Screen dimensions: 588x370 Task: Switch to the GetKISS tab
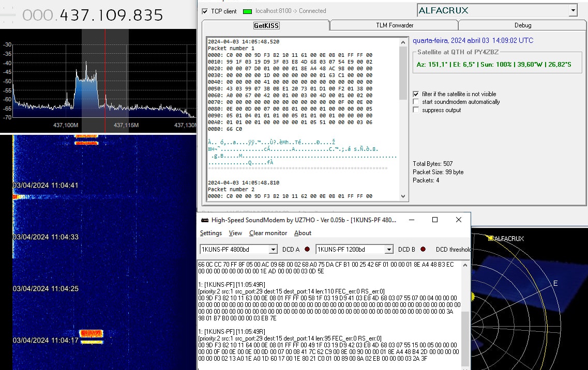pyautogui.click(x=266, y=25)
